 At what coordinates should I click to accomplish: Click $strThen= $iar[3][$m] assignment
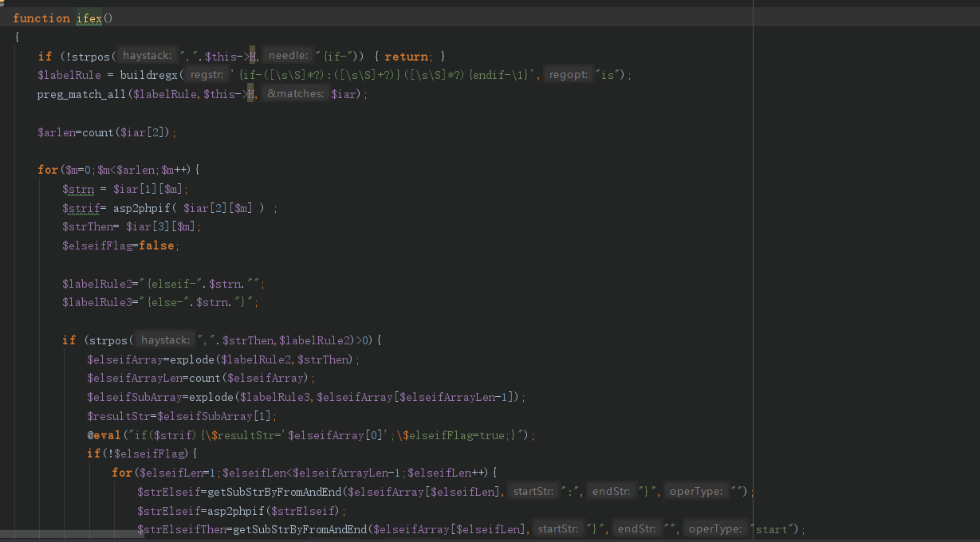click(x=132, y=227)
